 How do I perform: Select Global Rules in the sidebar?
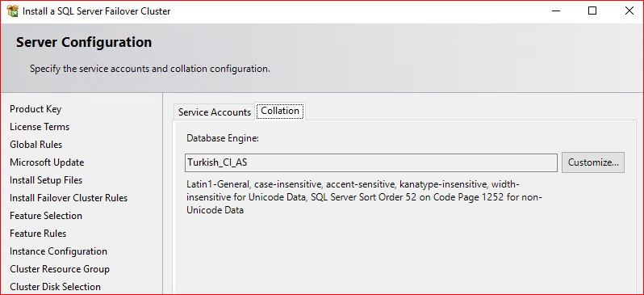pos(36,145)
